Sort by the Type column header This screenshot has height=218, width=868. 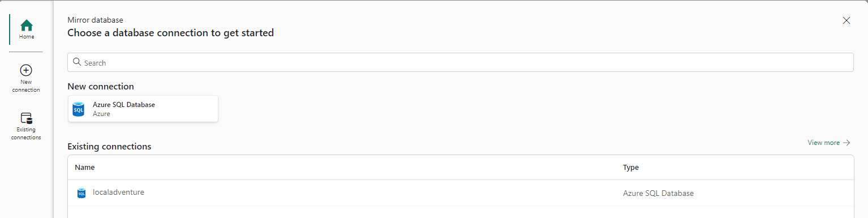(631, 168)
